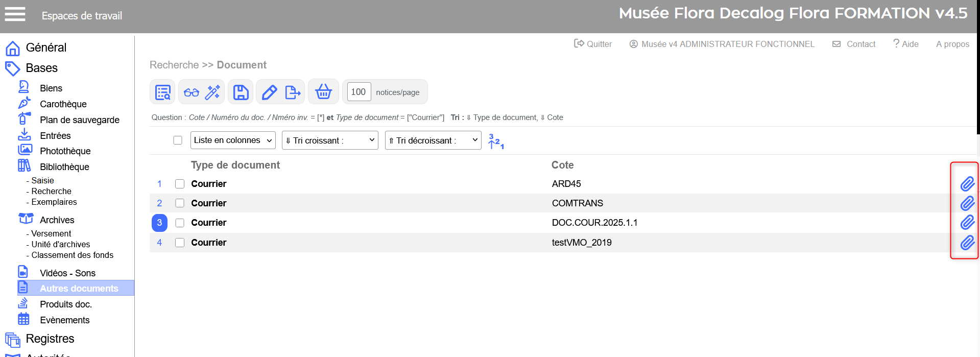Click the magic wand icon

point(212,92)
